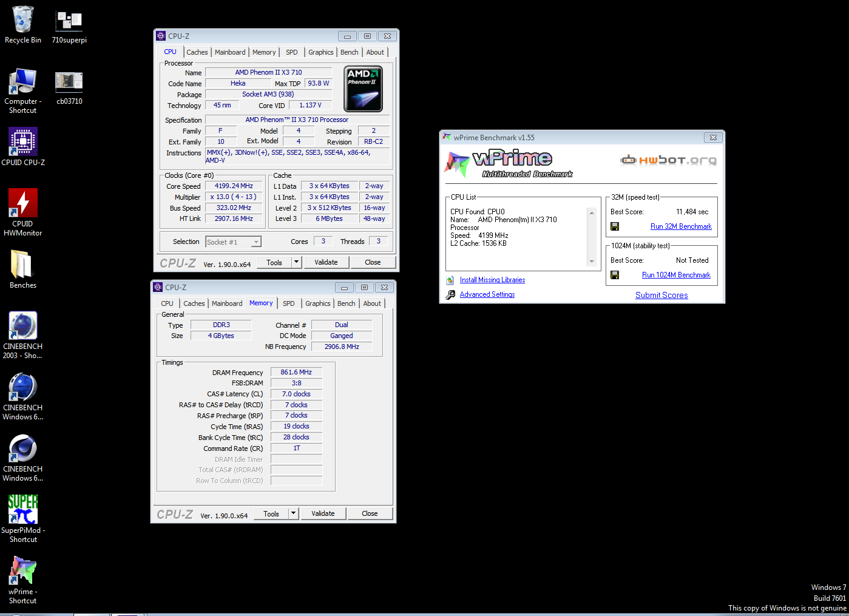The height and width of the screenshot is (616, 849).
Task: Click Tools button in Memory CPU-Z window
Action: pos(271,513)
